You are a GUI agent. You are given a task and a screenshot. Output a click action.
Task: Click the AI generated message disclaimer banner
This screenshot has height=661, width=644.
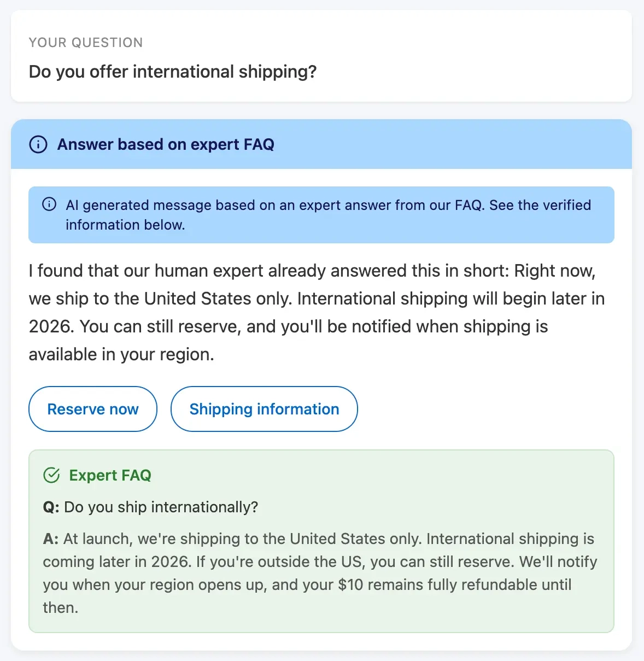[321, 215]
